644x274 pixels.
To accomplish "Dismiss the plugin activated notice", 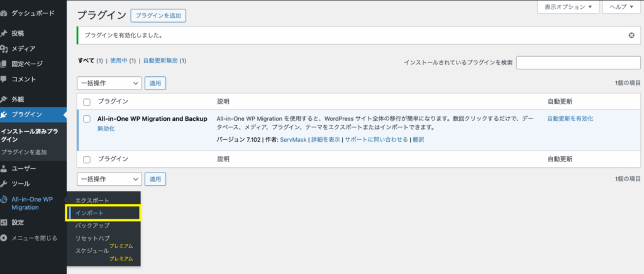I will (631, 35).
